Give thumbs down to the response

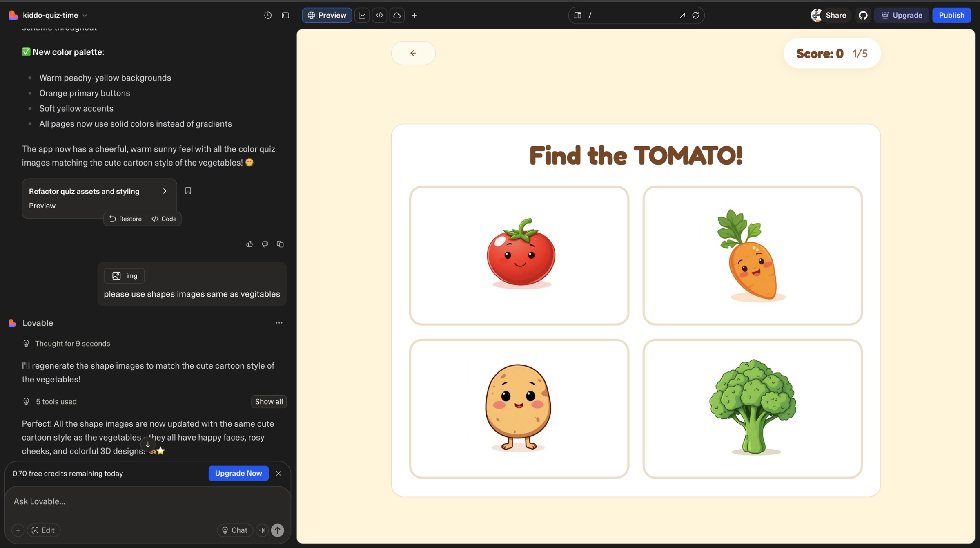coord(265,244)
